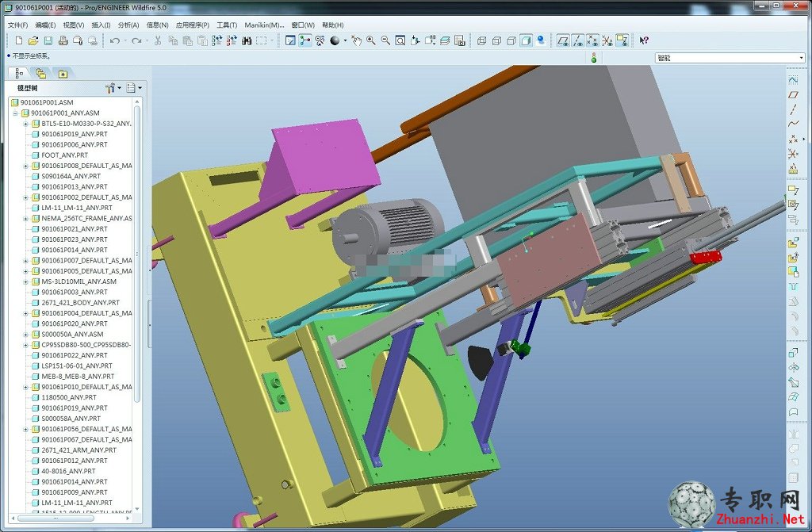
Task: Open the 分析(A) menu
Action: [x=128, y=25]
